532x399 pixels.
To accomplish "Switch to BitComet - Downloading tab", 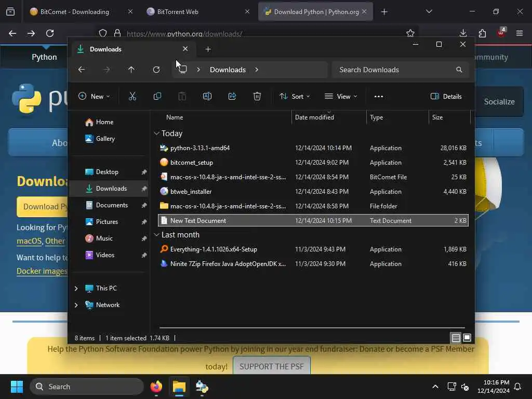I will pyautogui.click(x=81, y=11).
